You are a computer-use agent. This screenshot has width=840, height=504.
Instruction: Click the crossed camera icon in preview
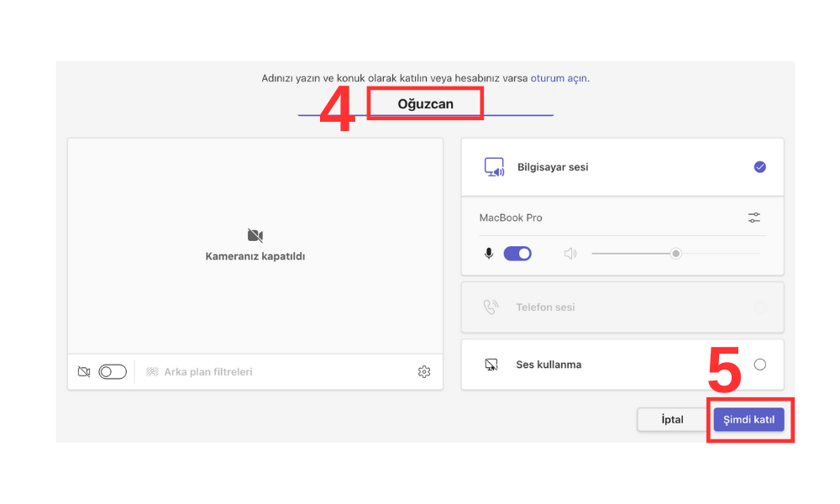[255, 235]
